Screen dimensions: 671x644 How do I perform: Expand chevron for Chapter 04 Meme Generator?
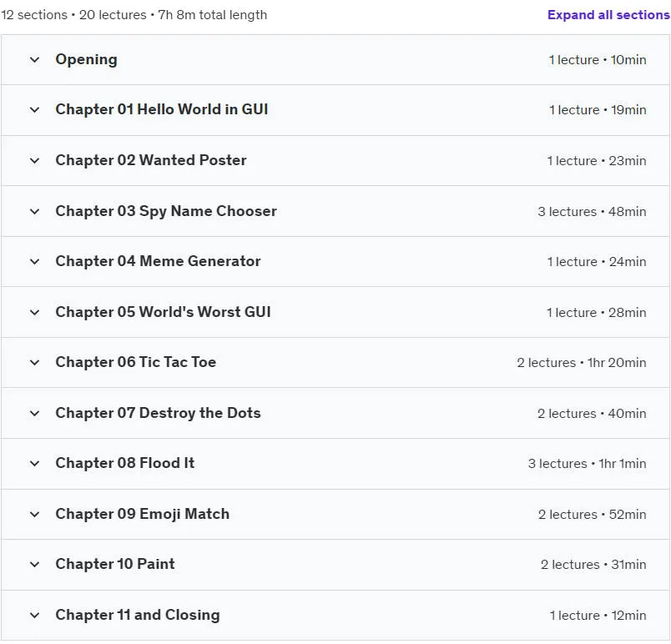(x=35, y=262)
